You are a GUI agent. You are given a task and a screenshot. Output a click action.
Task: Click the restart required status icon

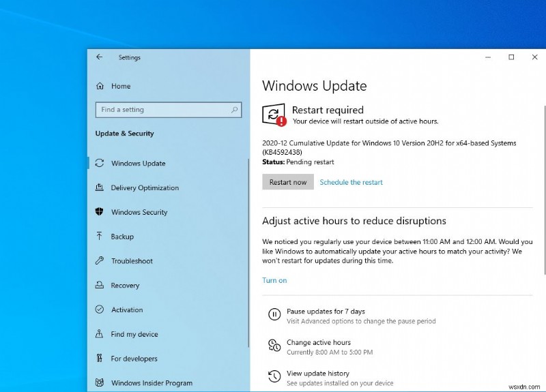point(274,115)
